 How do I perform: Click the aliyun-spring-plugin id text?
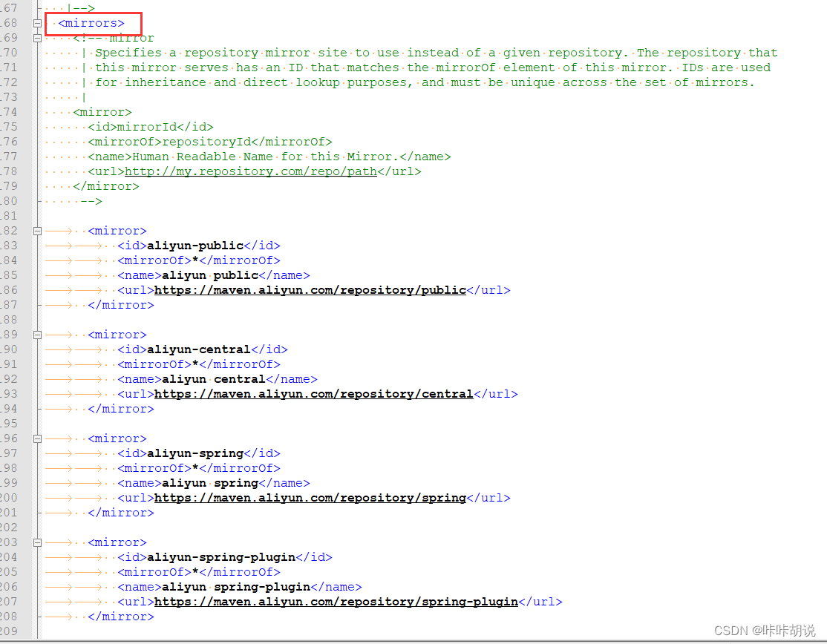click(x=221, y=557)
